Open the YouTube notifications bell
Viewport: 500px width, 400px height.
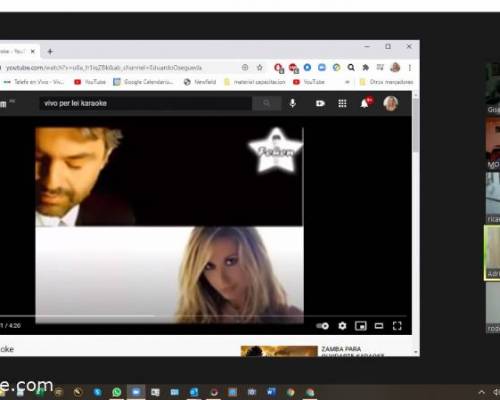(x=365, y=103)
